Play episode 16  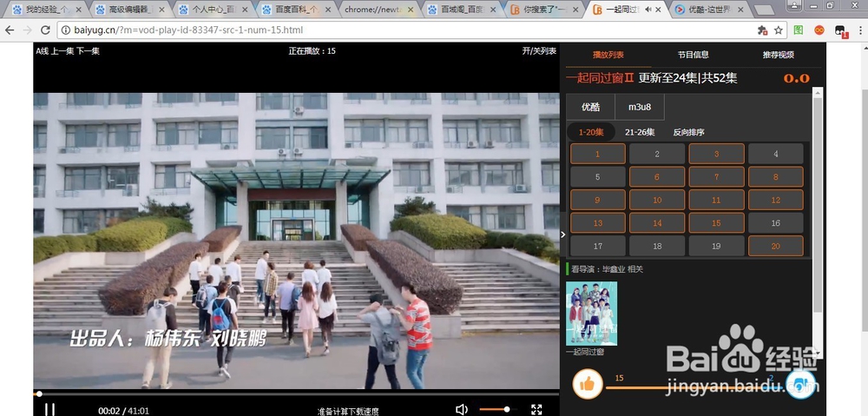tap(775, 222)
